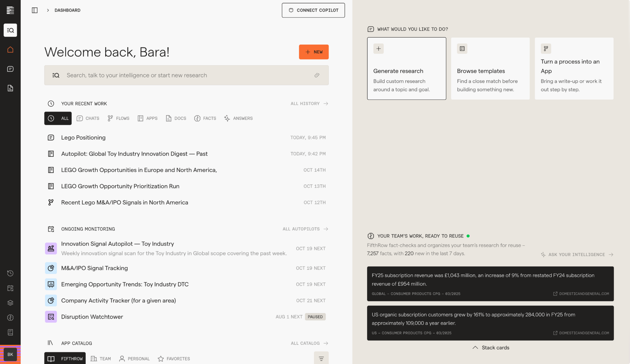Select the All recent work tab
630x364 pixels.
[58, 118]
